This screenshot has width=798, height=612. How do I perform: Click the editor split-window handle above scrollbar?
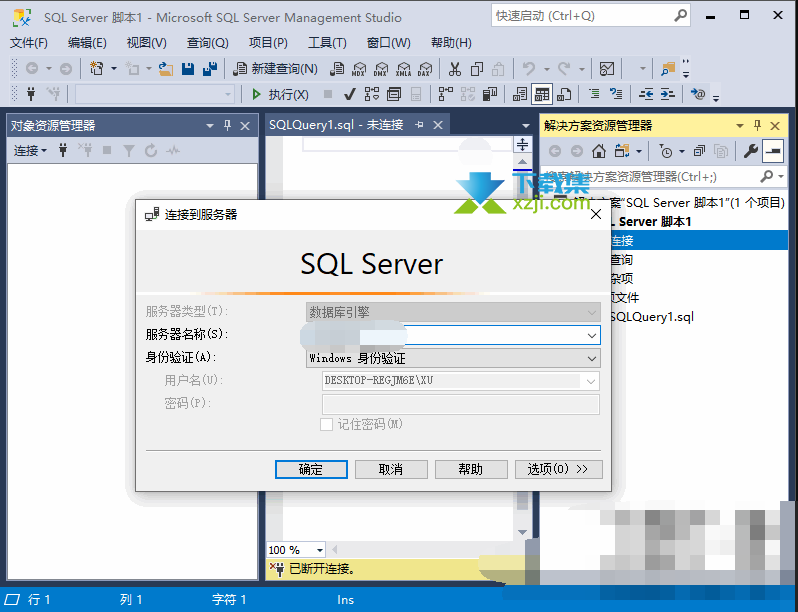[x=522, y=144]
